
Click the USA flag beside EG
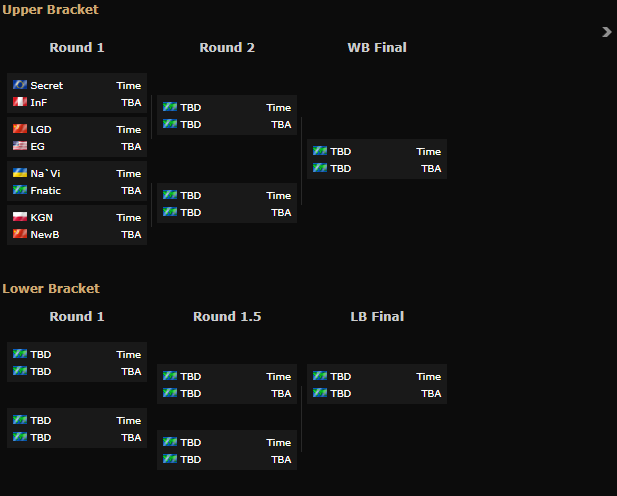[x=20, y=146]
